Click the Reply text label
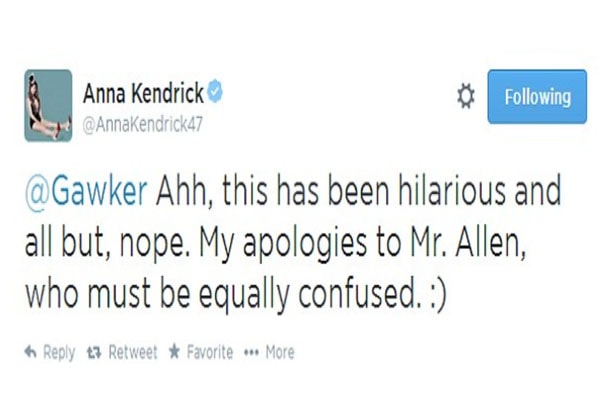The height and width of the screenshot is (400, 600). (x=59, y=353)
